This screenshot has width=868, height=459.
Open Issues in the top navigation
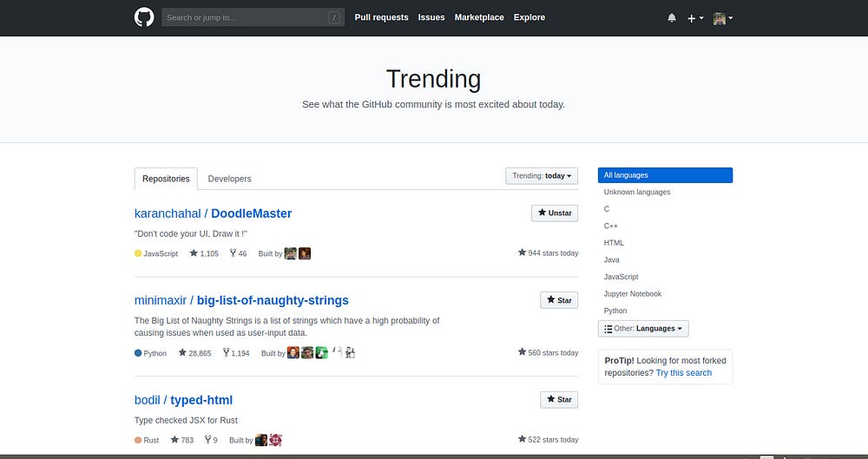click(431, 17)
